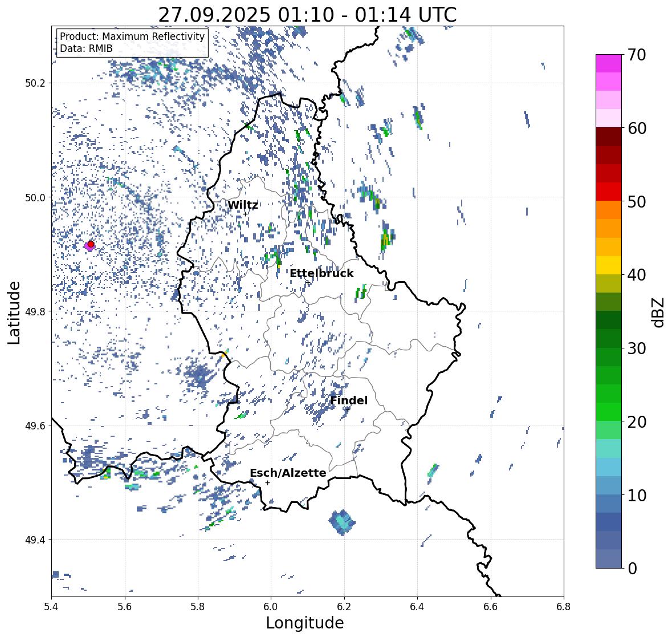Click the bright red colorbar segment above 50
This screenshot has width=672, height=637.
tap(609, 192)
